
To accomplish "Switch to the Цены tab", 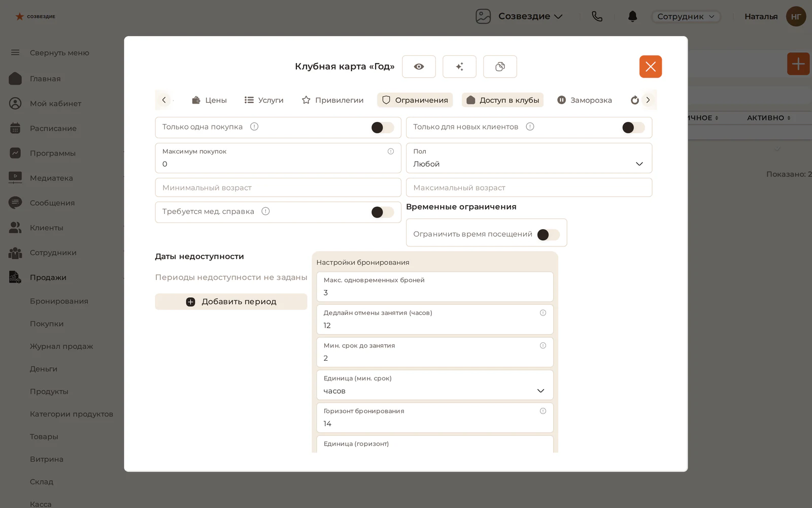I will [x=209, y=100].
